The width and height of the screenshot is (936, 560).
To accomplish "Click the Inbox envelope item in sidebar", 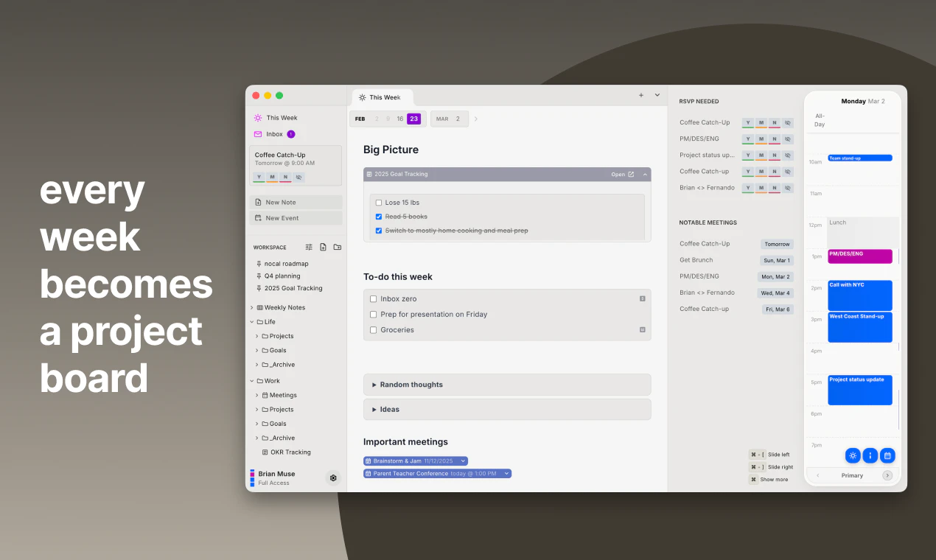I will pyautogui.click(x=274, y=134).
